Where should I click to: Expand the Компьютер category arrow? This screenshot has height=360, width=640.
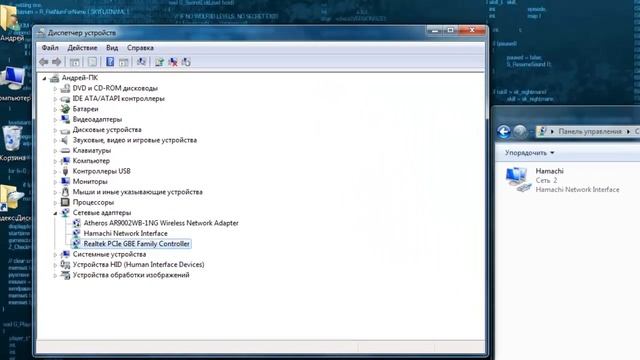pos(55,161)
